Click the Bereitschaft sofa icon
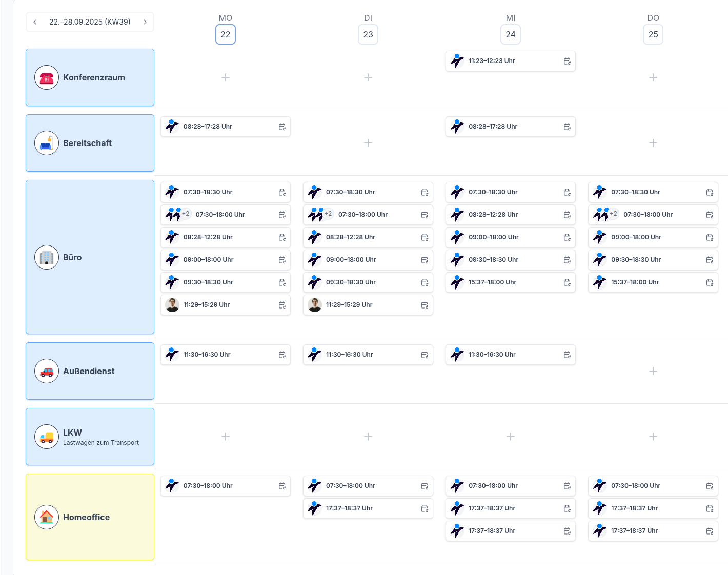The height and width of the screenshot is (575, 728). 47,143
